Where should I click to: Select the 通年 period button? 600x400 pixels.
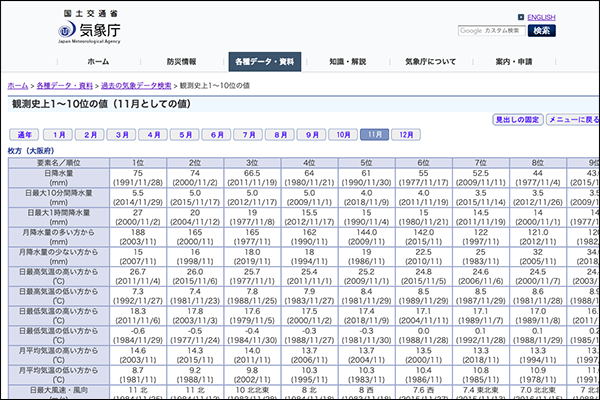click(24, 134)
